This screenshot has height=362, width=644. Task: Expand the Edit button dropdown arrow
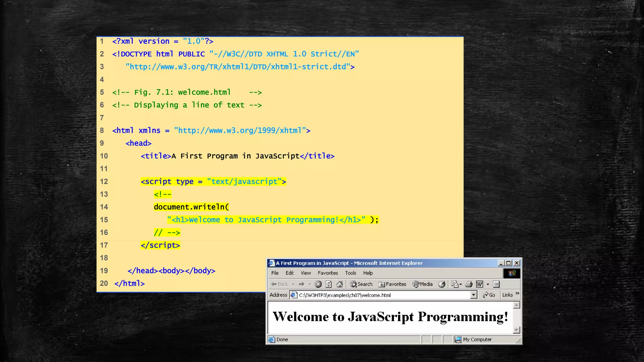(488, 284)
